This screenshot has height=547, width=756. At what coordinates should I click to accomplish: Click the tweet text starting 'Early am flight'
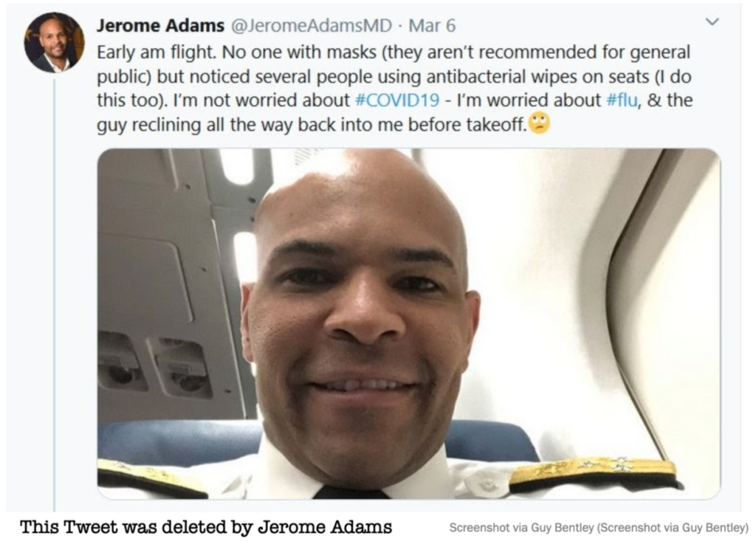click(x=394, y=88)
